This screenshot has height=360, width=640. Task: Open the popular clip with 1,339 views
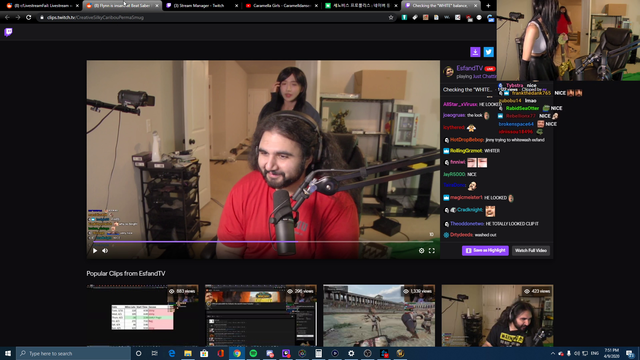[x=379, y=316]
